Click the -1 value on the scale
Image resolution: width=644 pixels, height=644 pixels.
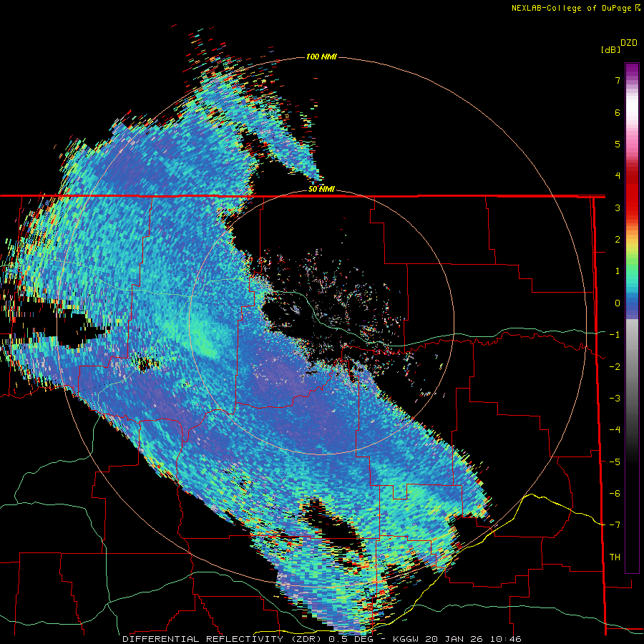615,335
